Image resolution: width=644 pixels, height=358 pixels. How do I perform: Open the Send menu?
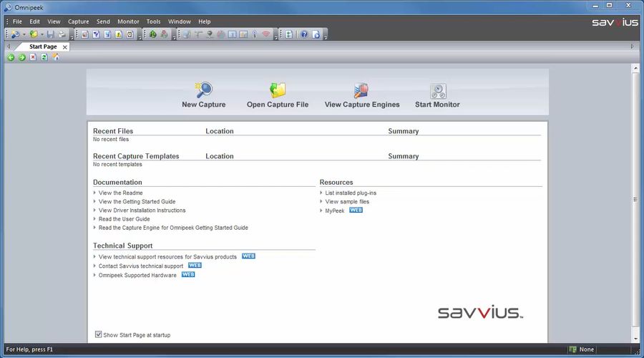pyautogui.click(x=103, y=21)
